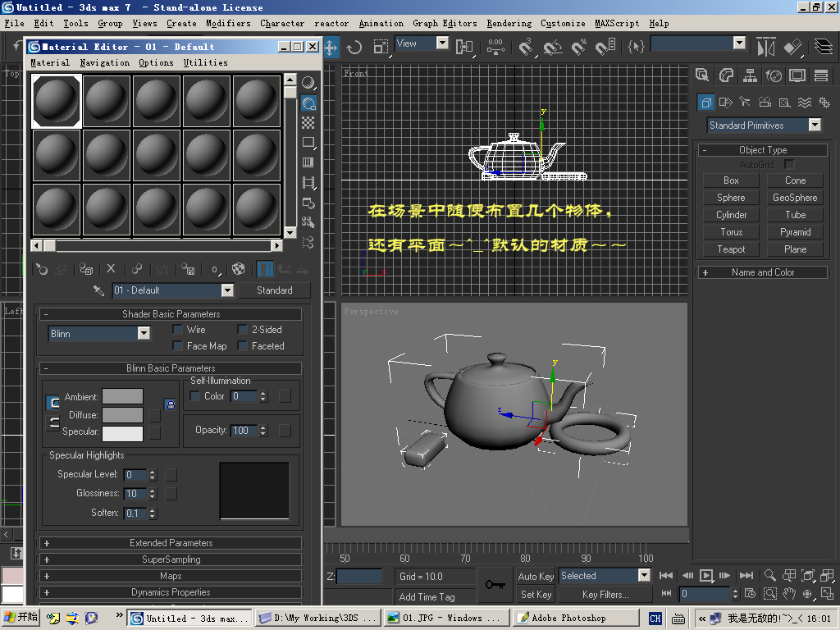Toggle the Angle Snap icon
This screenshot has height=630, width=840.
point(552,48)
